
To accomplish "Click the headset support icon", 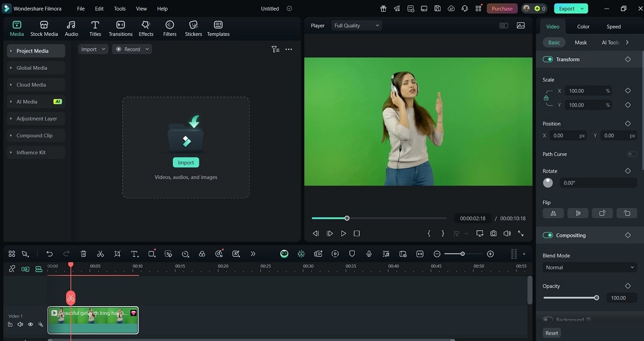I will tap(464, 9).
